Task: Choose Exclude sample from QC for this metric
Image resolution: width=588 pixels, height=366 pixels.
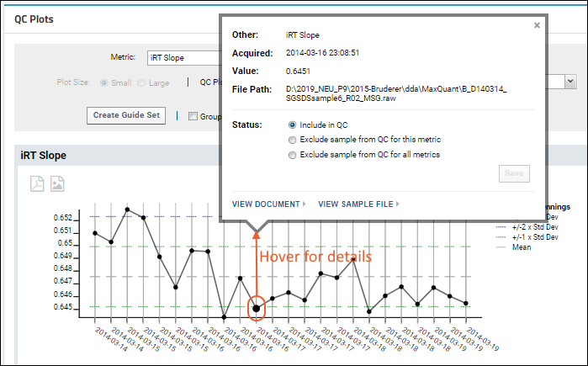Action: 292,140
